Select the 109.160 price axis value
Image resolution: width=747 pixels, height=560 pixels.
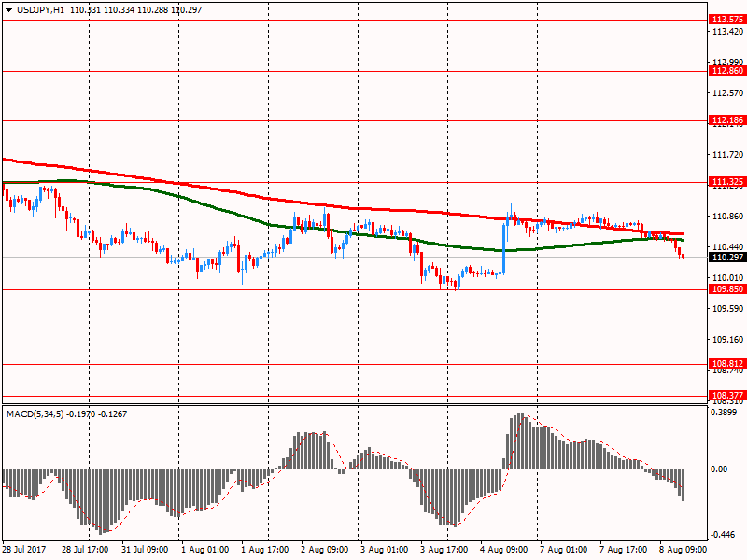coord(727,340)
